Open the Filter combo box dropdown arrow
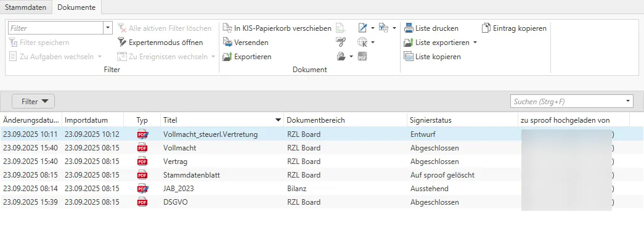The height and width of the screenshot is (238, 644). pyautogui.click(x=108, y=28)
